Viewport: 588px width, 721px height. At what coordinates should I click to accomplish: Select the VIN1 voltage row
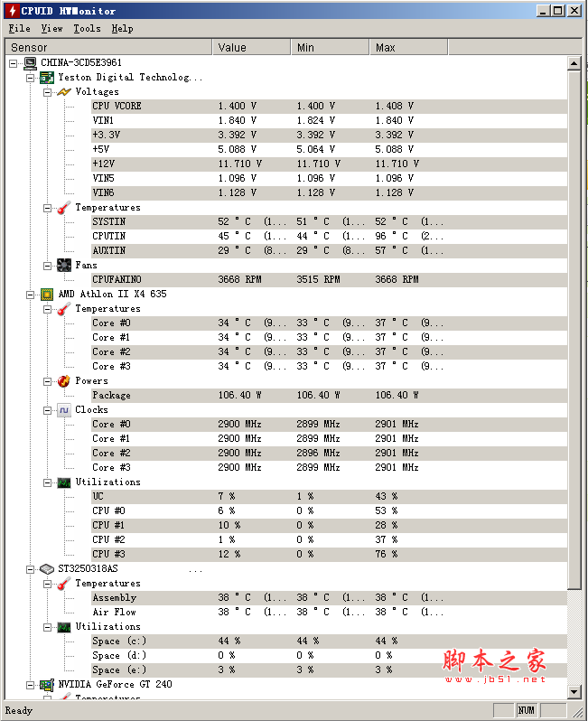tap(329, 120)
